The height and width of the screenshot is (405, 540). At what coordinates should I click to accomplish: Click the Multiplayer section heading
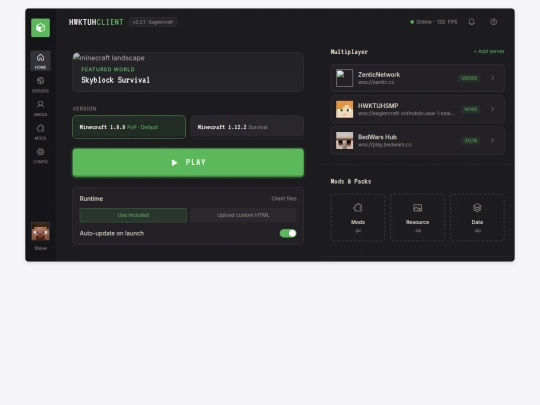pyautogui.click(x=349, y=52)
